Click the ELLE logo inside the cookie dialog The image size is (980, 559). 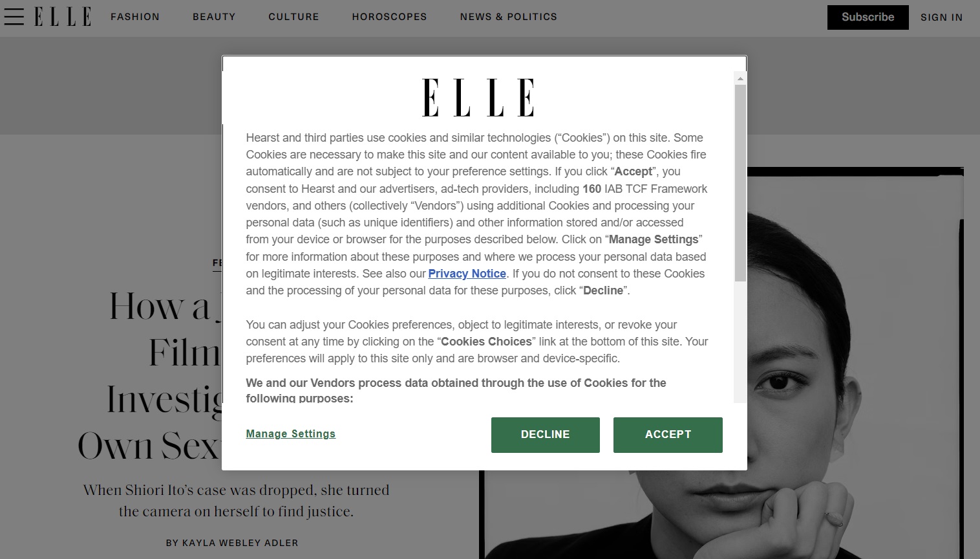[478, 97]
